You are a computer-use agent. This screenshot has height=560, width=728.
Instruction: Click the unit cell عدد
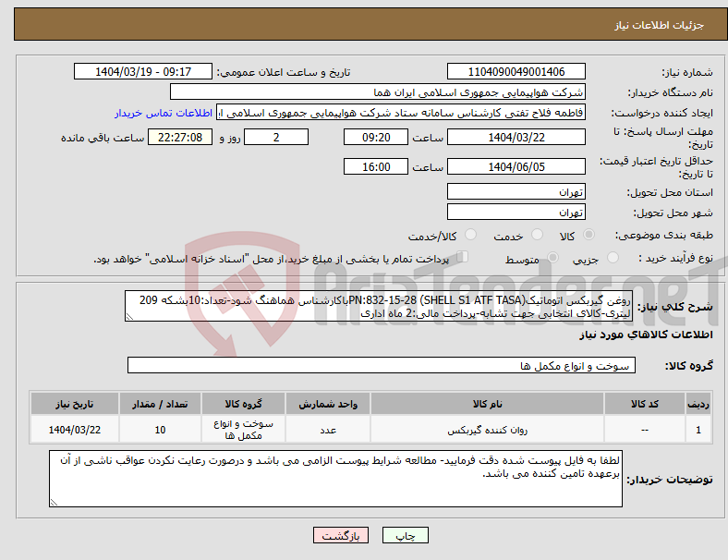click(x=328, y=431)
